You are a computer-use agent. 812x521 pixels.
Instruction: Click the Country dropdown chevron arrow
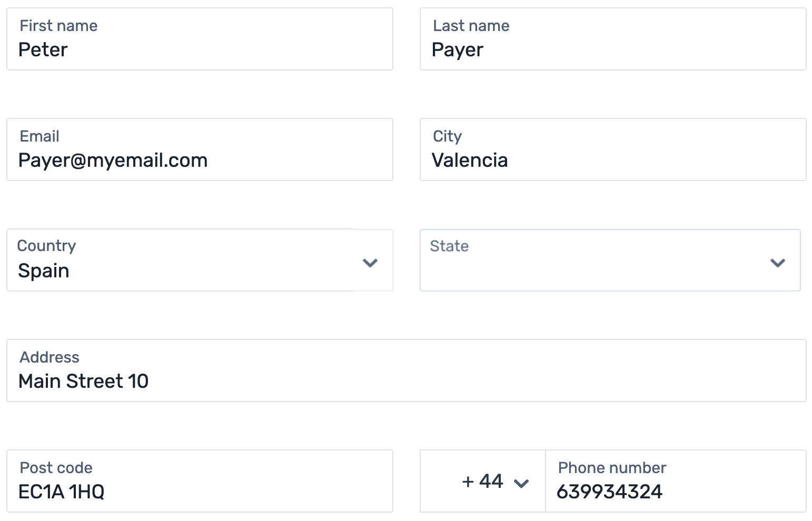pyautogui.click(x=370, y=263)
